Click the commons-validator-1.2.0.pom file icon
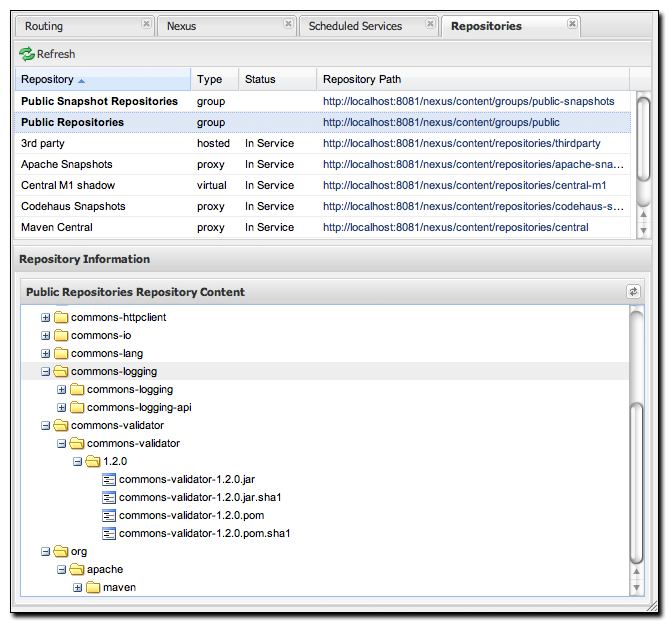The width and height of the screenshot is (669, 623). point(109,516)
